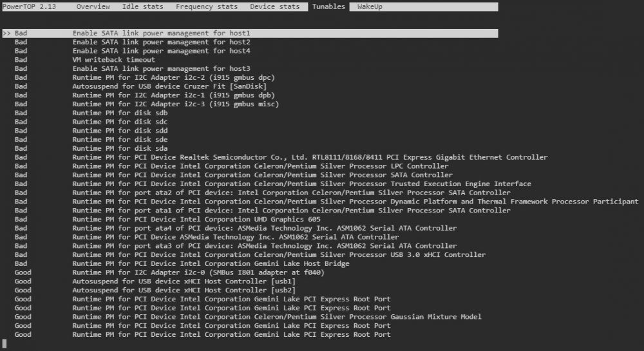Select the SATA link power management host1 row
The height and width of the screenshot is (351, 644).
[250, 33]
